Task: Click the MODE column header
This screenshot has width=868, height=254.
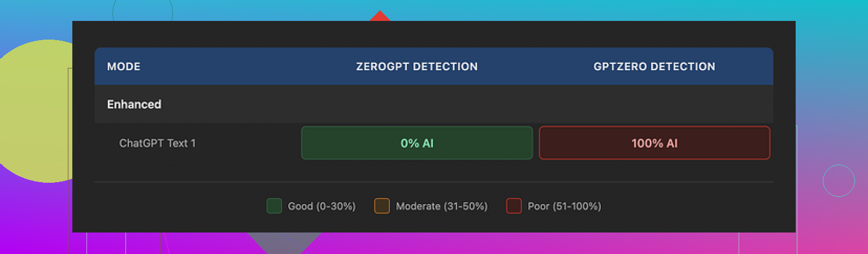Action: (x=124, y=67)
